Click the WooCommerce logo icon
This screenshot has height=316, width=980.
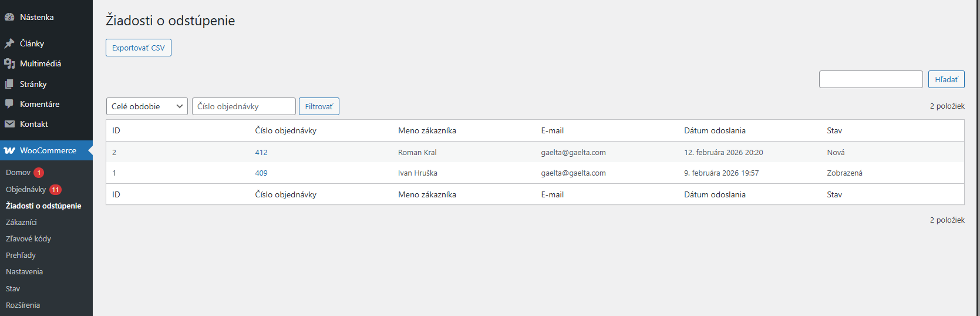[9, 150]
